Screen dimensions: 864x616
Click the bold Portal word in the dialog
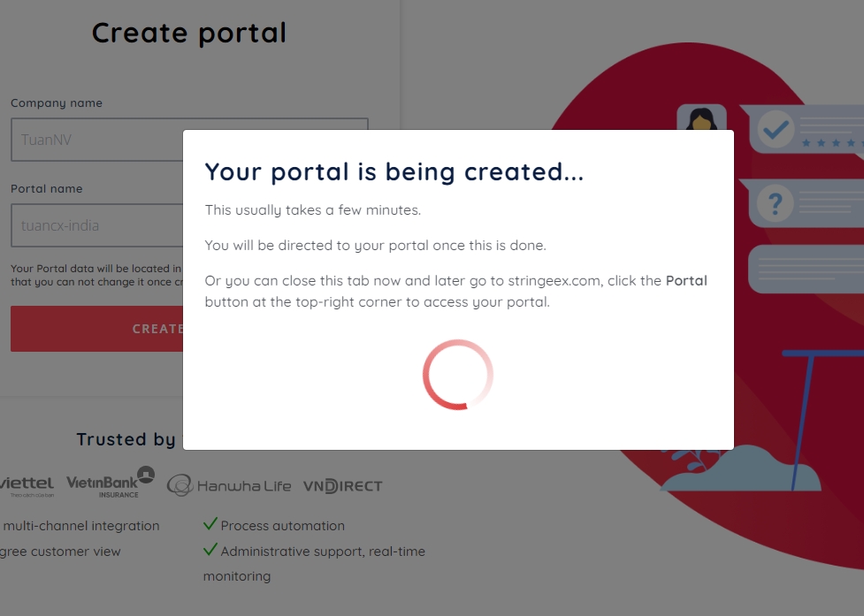[x=686, y=281]
